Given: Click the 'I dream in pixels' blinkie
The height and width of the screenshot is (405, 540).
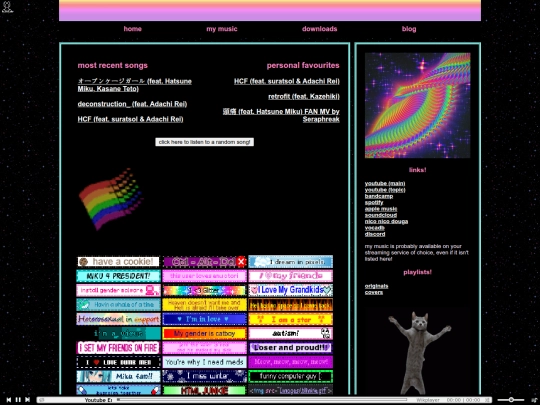Looking at the screenshot, I should point(291,262).
